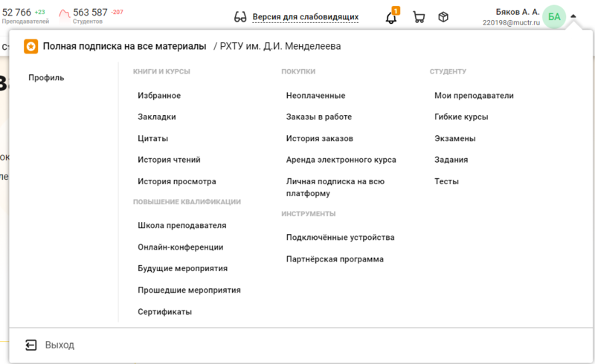Open Онлайн-конференции

coord(180,247)
